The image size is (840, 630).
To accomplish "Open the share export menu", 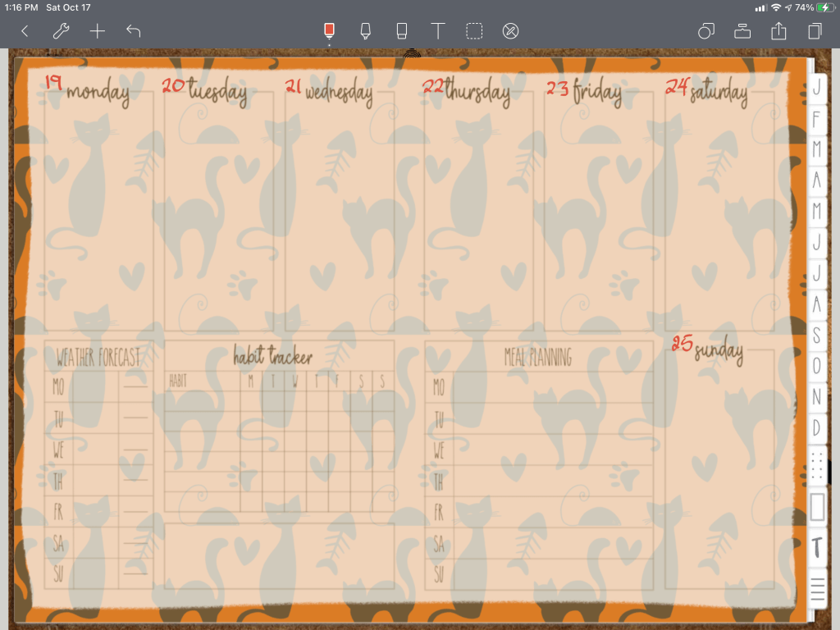I will [x=778, y=31].
